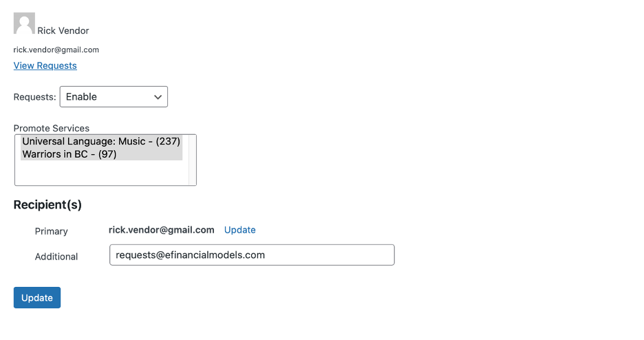Click the Promote Services list scrollbar

pyautogui.click(x=192, y=160)
